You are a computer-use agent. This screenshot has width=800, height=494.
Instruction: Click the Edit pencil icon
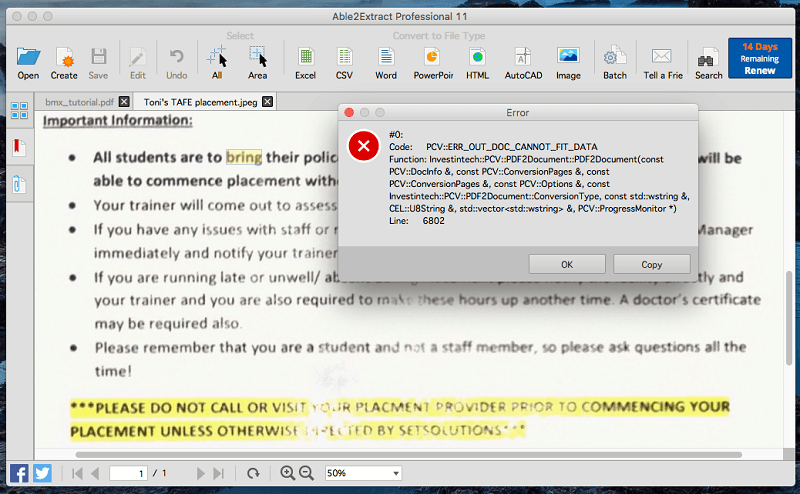pyautogui.click(x=137, y=56)
